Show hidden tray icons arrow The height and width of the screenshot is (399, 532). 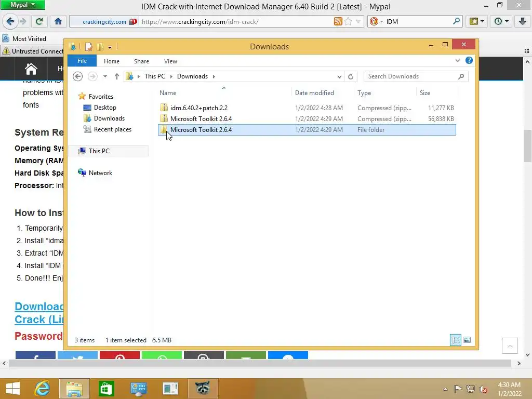pos(445,389)
